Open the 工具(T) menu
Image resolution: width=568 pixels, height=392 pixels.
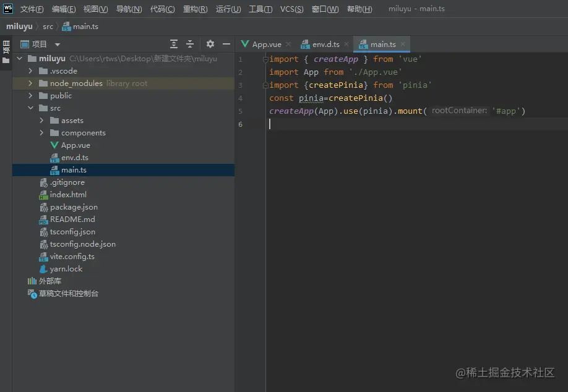coord(260,9)
